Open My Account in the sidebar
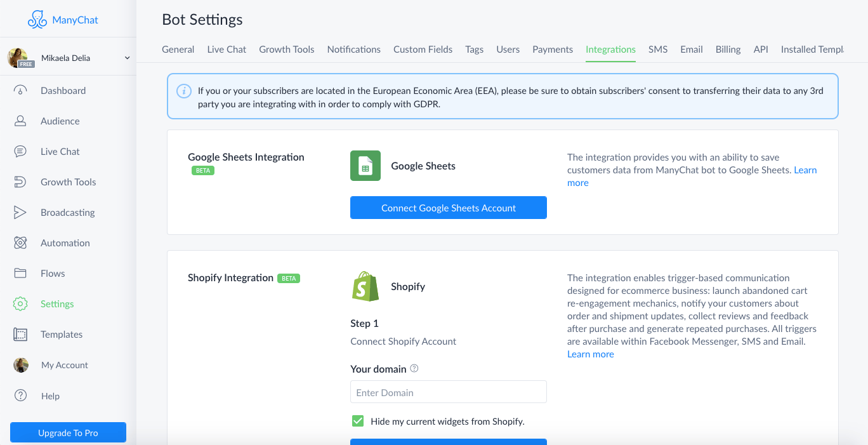The height and width of the screenshot is (445, 868). 65,365
